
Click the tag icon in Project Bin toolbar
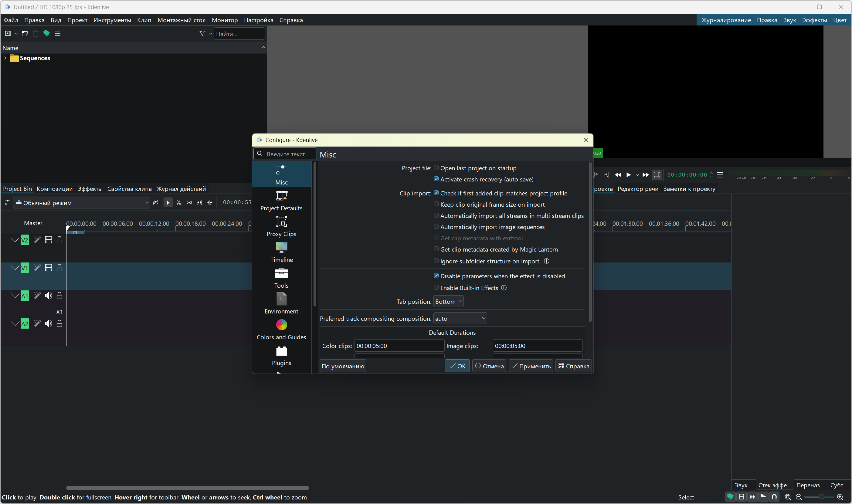[46, 33]
